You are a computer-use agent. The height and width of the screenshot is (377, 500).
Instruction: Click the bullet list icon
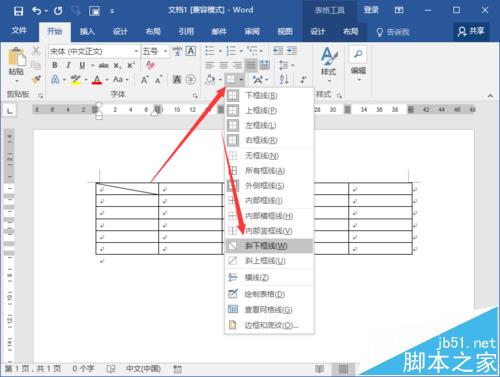(210, 51)
